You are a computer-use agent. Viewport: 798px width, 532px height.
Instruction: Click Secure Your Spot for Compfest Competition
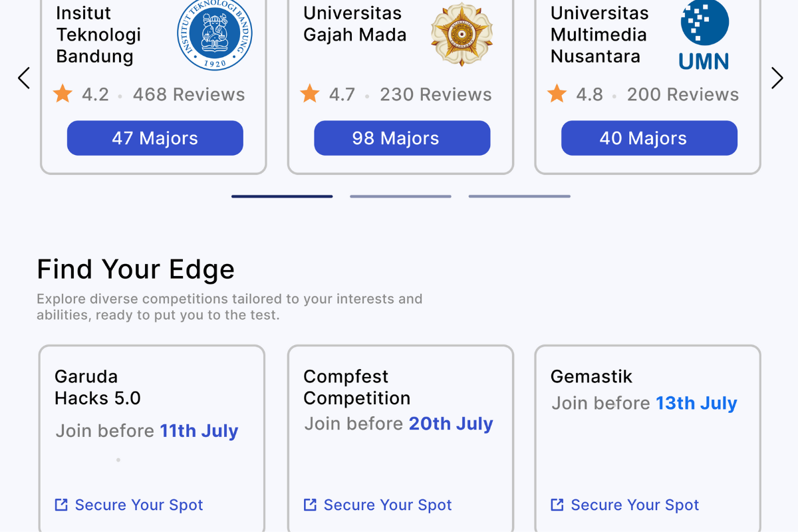[x=387, y=505]
